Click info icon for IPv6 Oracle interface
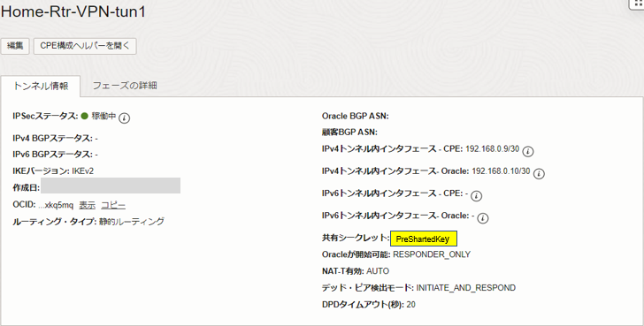 pos(483,218)
